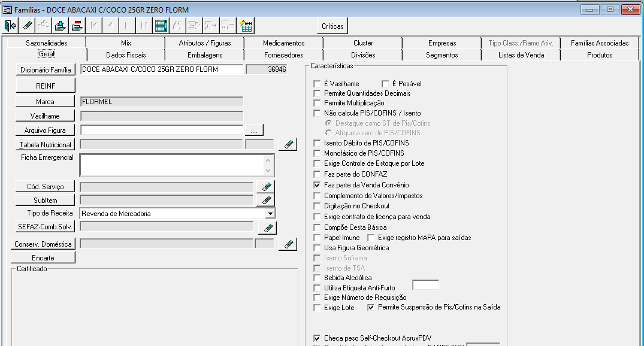This screenshot has width=644, height=346.
Task: Switch to Sazonalidades tab
Action: pos(46,43)
